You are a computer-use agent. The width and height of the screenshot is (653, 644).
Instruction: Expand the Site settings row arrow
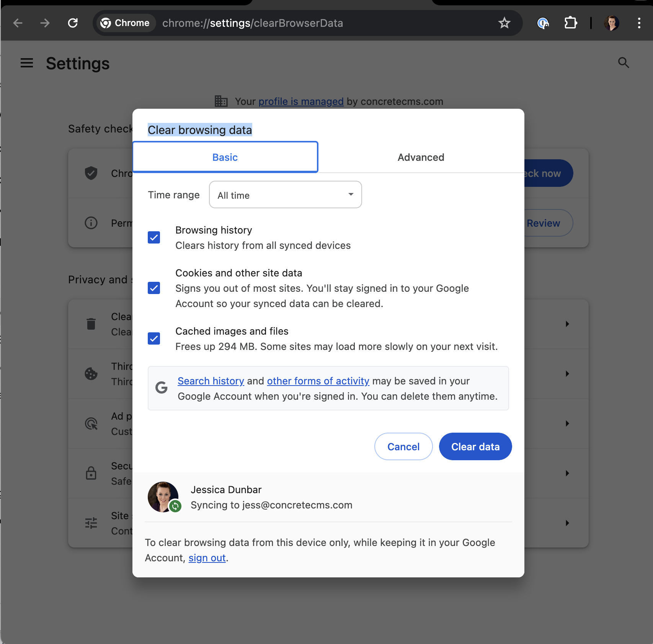[567, 523]
